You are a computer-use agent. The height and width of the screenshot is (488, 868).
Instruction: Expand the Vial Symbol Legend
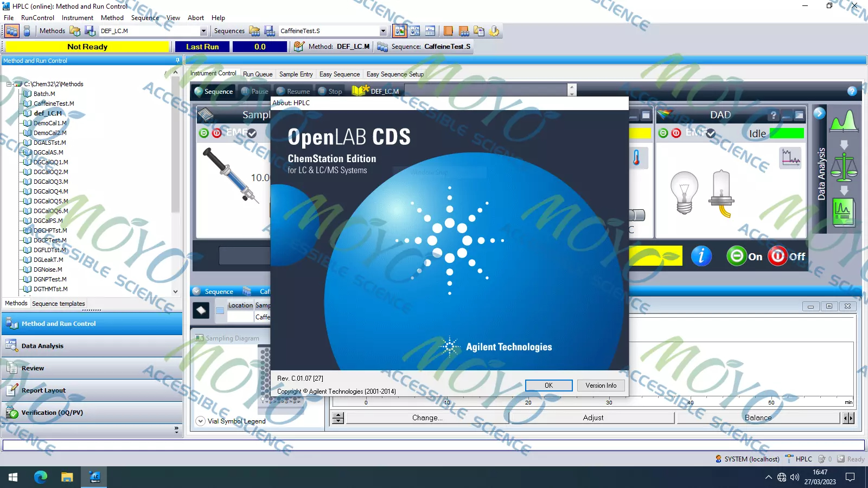point(200,421)
